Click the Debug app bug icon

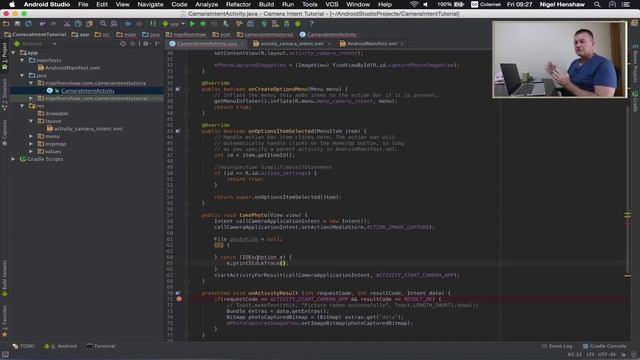[203, 24]
